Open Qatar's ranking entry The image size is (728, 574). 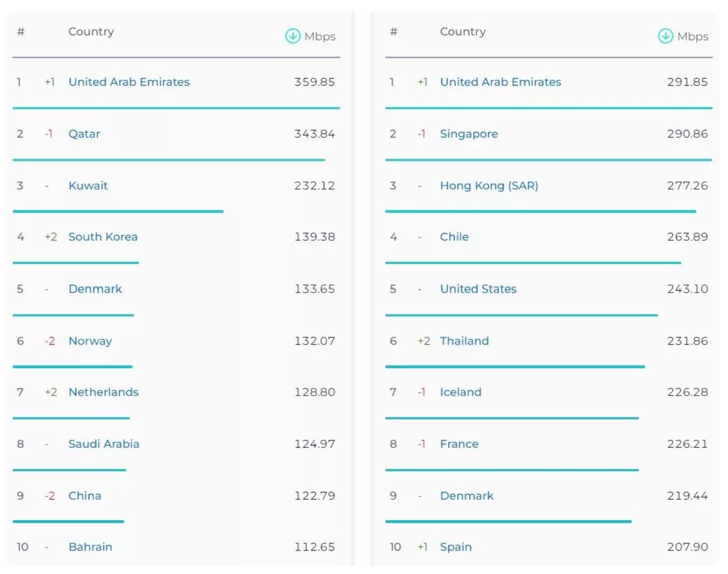(x=85, y=134)
